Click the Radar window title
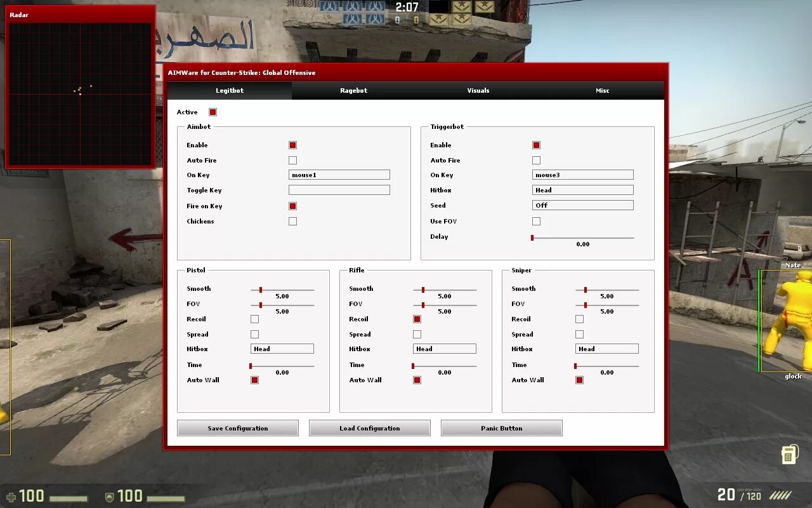Viewport: 812px width, 508px height. [x=19, y=15]
